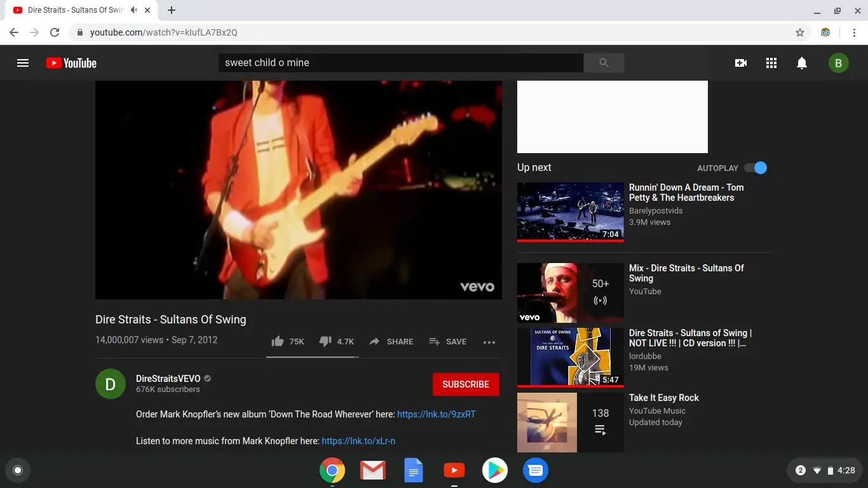Reload the page
This screenshot has height=488, width=868.
coord(55,32)
